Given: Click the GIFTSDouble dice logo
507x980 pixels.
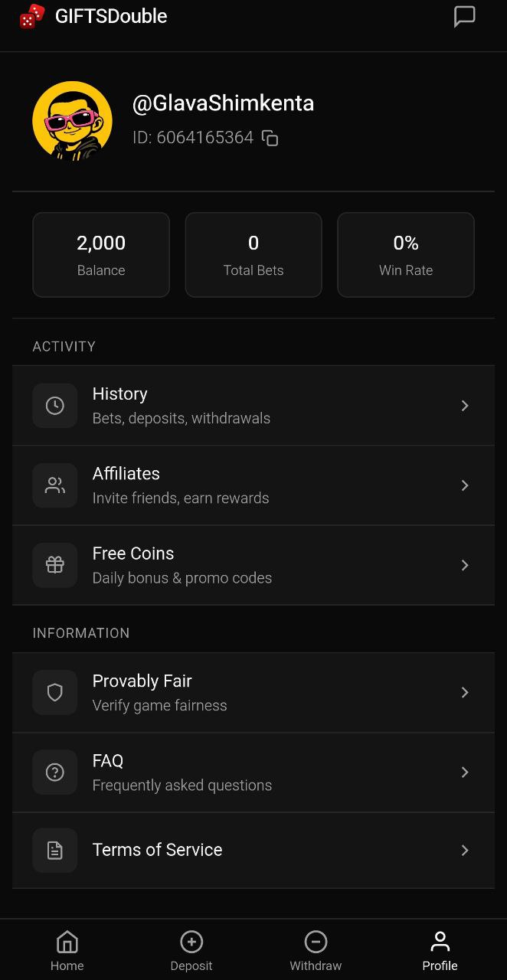Looking at the screenshot, I should (32, 15).
